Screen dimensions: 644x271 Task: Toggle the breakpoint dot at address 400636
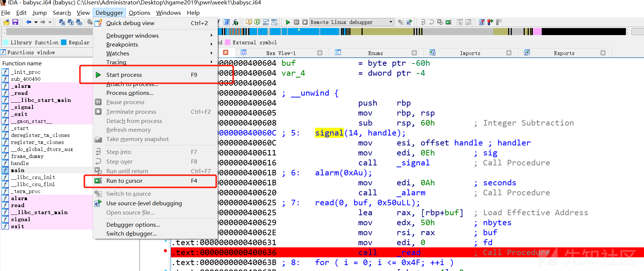tap(165, 251)
